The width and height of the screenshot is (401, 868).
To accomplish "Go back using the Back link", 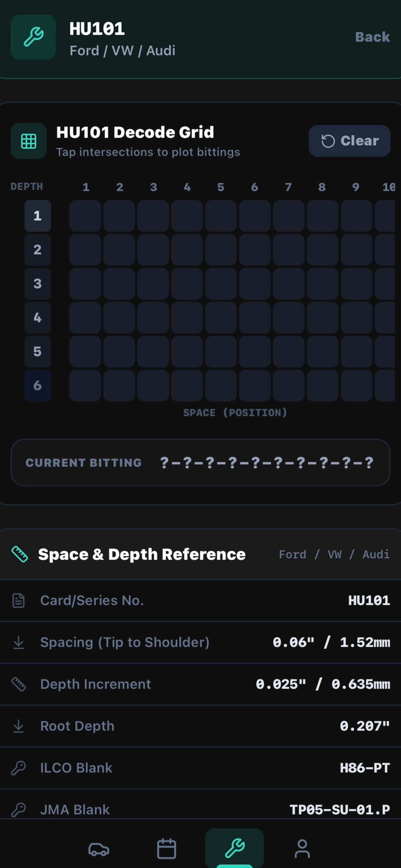I will click(x=372, y=37).
